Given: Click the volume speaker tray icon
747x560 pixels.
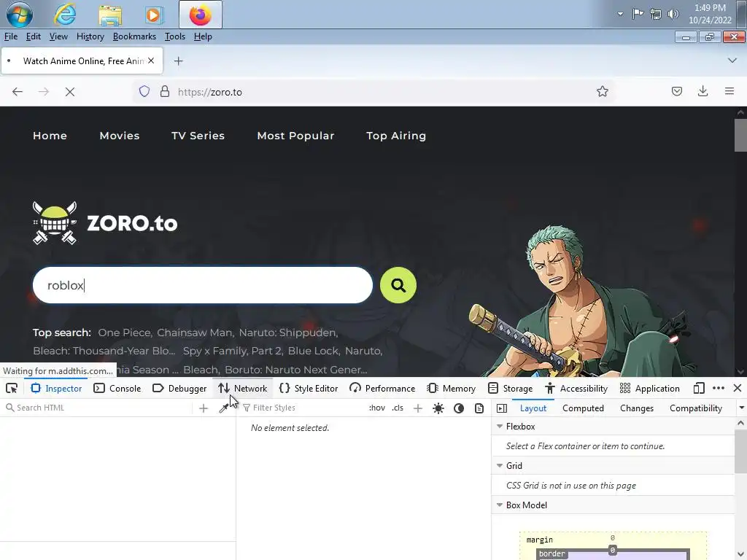Looking at the screenshot, I should click(673, 14).
